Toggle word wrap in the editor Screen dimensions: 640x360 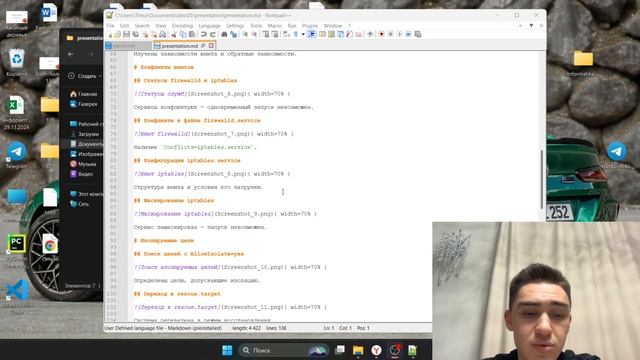click(286, 34)
